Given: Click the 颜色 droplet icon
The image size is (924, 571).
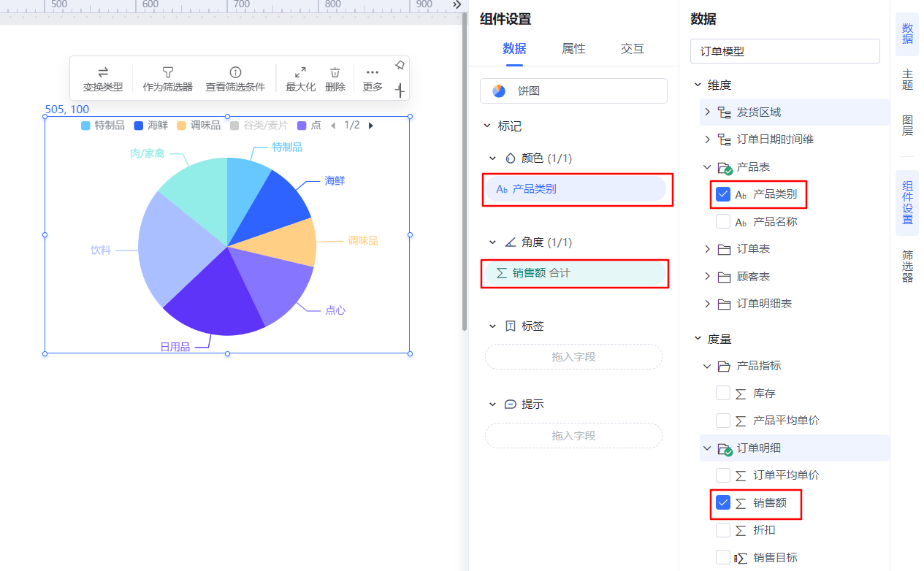Looking at the screenshot, I should coord(511,158).
